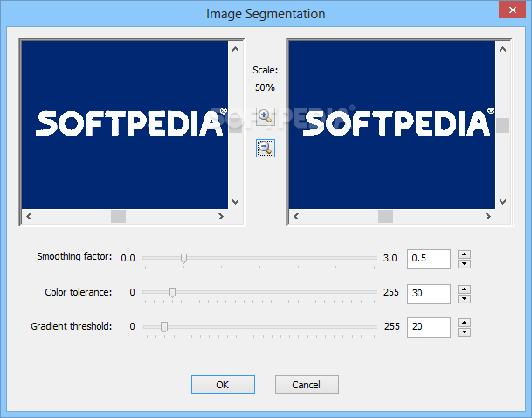This screenshot has width=532, height=418.
Task: Increase Color tolerance with up spinner
Action: tap(464, 289)
